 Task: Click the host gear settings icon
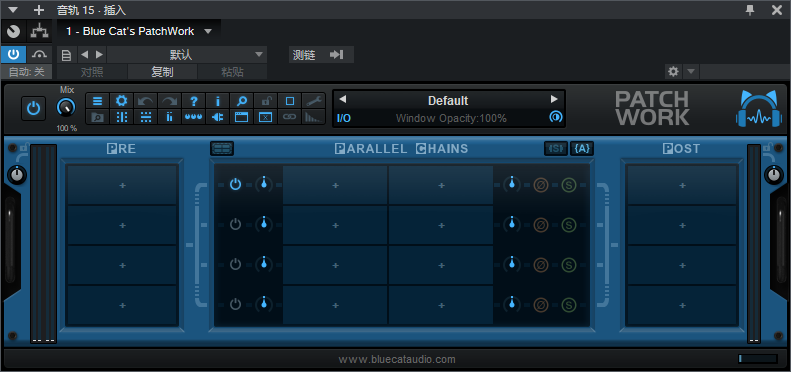tap(673, 72)
